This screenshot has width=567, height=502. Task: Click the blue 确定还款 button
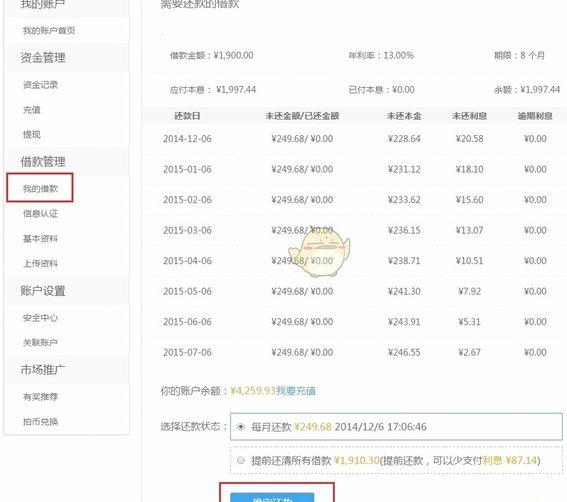[272, 497]
